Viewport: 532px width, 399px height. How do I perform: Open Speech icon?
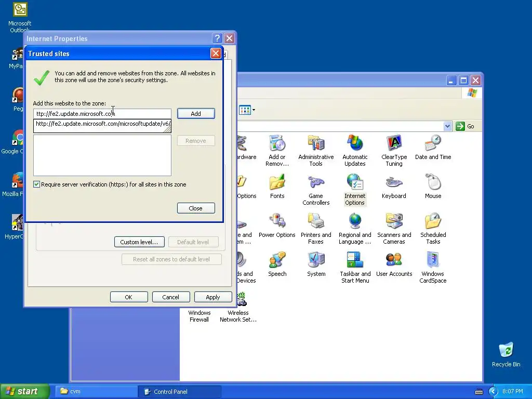277,264
